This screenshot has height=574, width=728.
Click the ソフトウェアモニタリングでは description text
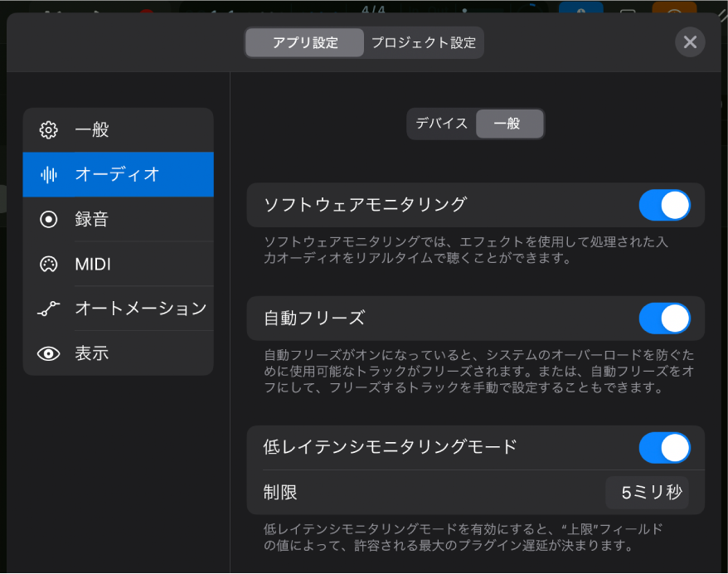click(x=466, y=250)
